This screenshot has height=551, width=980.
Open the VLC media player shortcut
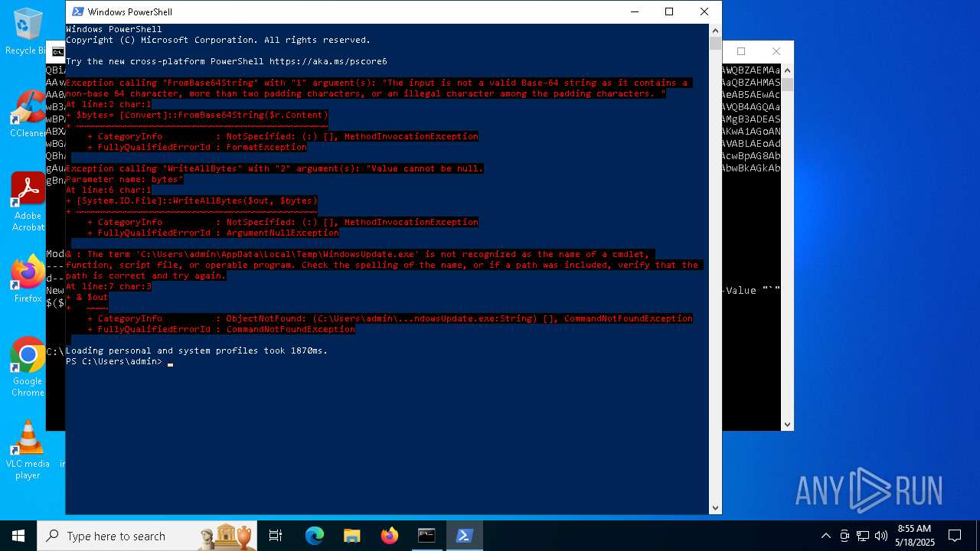point(28,450)
